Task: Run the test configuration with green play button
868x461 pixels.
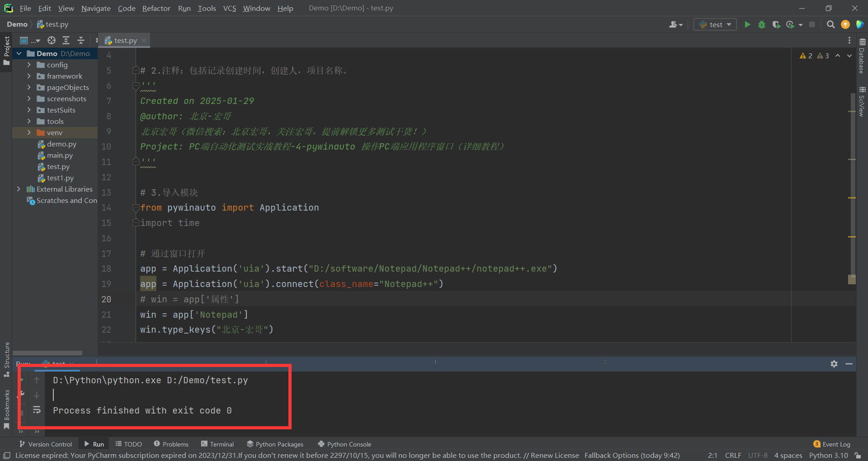Action: pyautogui.click(x=747, y=24)
